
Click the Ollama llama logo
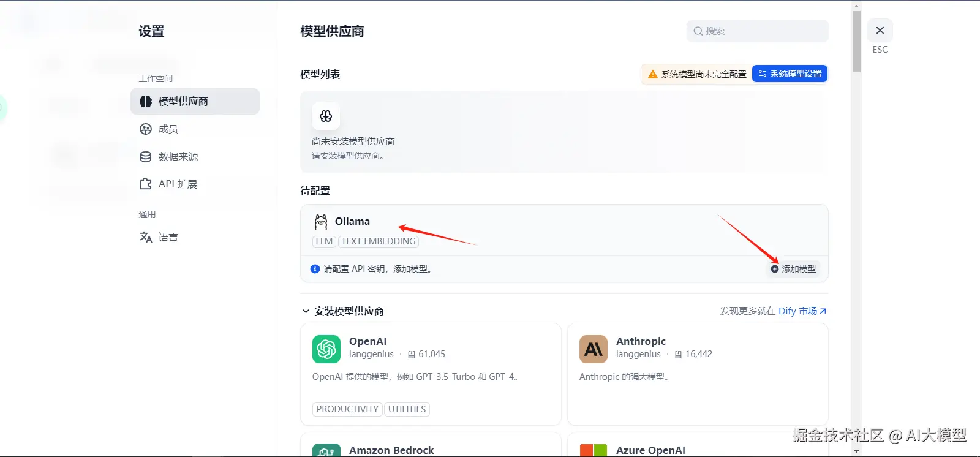[321, 221]
